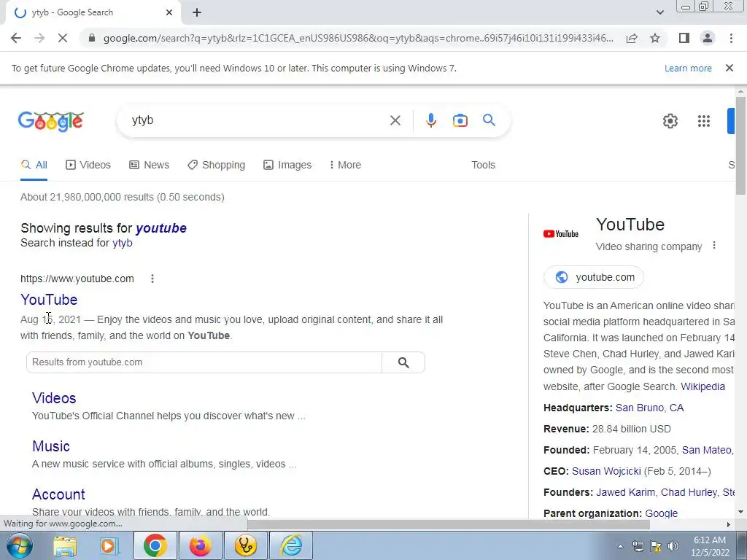Image resolution: width=747 pixels, height=560 pixels.
Task: Open Google parent organization link
Action: pos(661,513)
